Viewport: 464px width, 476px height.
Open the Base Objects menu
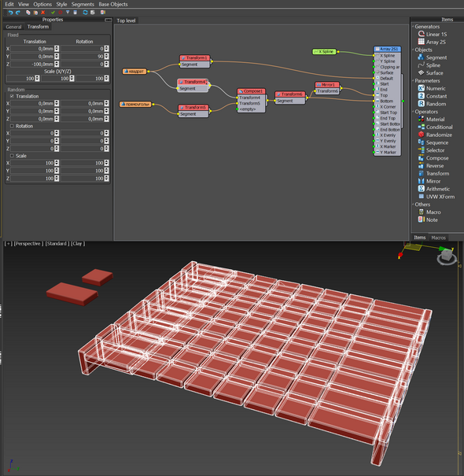pos(113,4)
